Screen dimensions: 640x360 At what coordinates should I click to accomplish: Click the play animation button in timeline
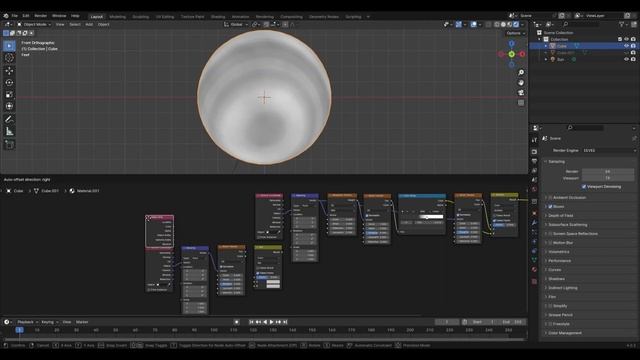click(271, 322)
